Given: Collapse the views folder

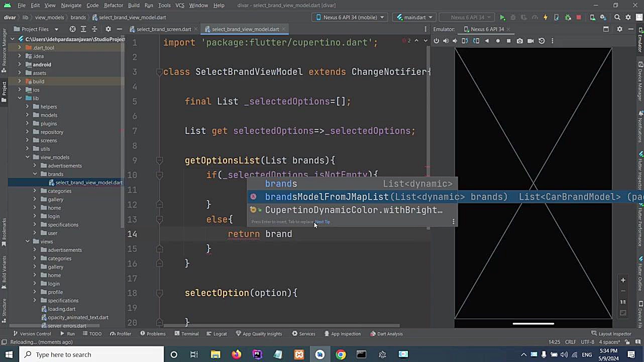Looking at the screenshot, I should click(x=28, y=241).
